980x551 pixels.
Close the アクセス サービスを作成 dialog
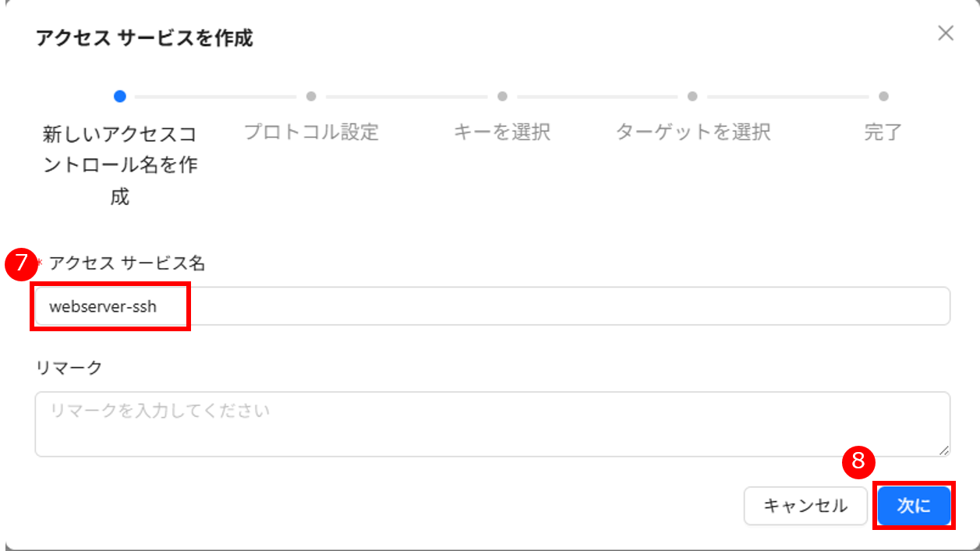(x=946, y=34)
